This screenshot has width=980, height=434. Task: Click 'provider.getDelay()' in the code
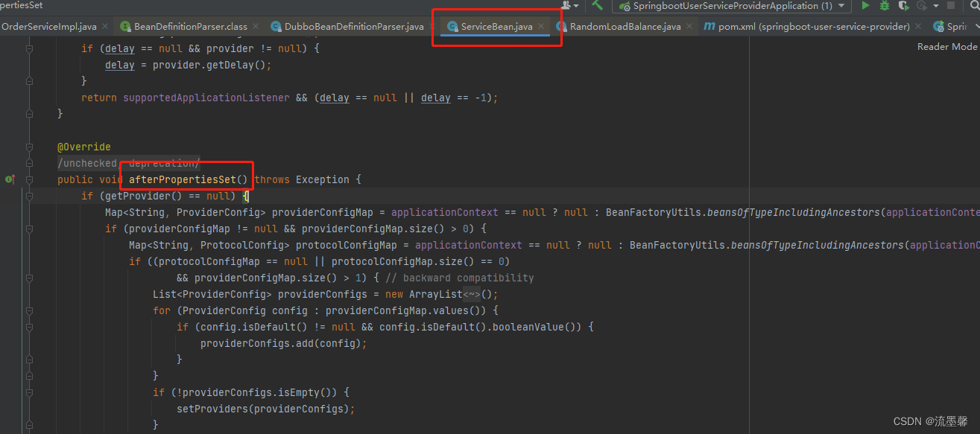click(209, 66)
